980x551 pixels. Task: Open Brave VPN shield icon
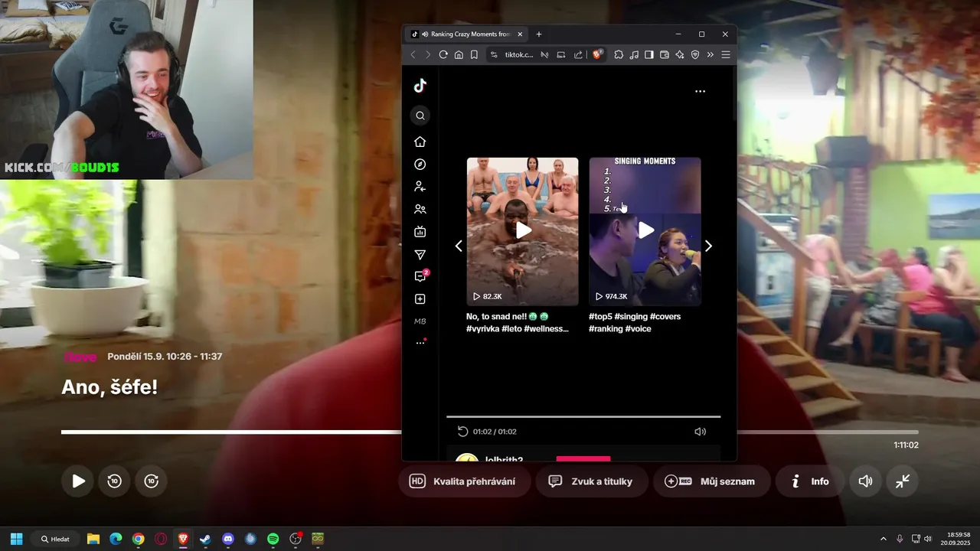click(x=695, y=54)
